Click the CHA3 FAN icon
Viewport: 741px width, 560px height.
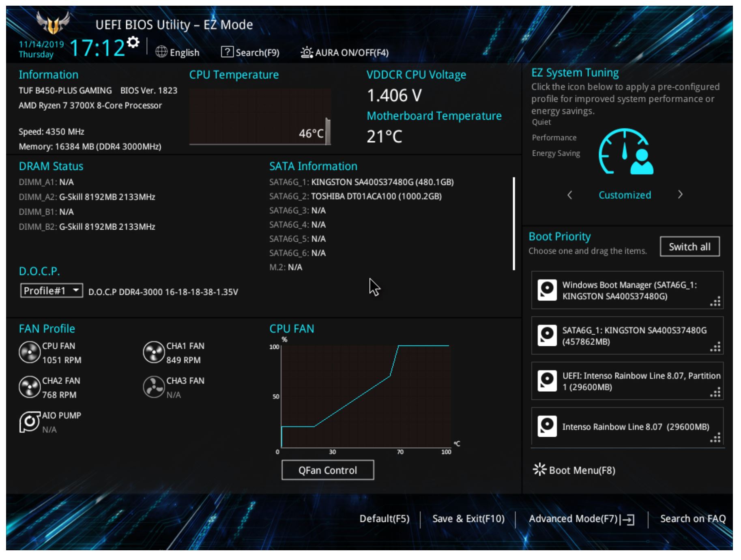point(154,387)
